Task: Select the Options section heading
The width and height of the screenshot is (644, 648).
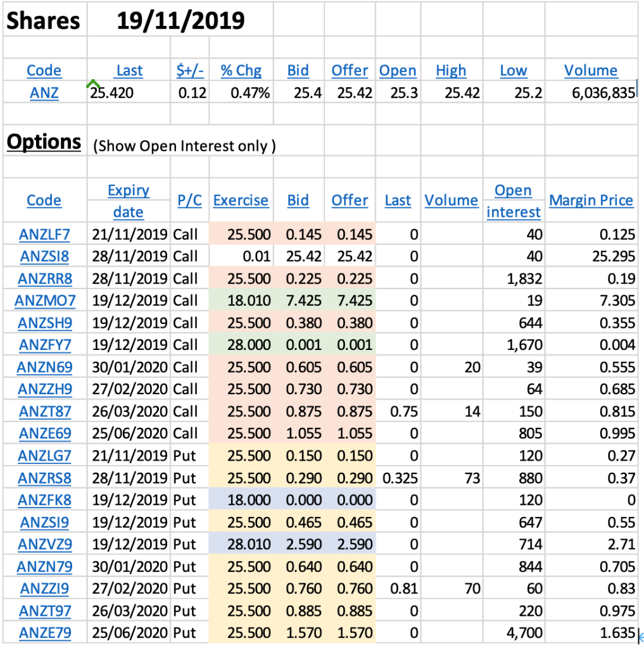Action: tap(44, 142)
